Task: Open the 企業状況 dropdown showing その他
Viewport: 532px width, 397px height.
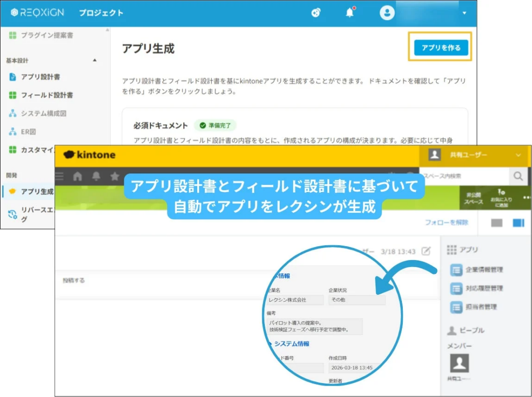Action: 357,300
